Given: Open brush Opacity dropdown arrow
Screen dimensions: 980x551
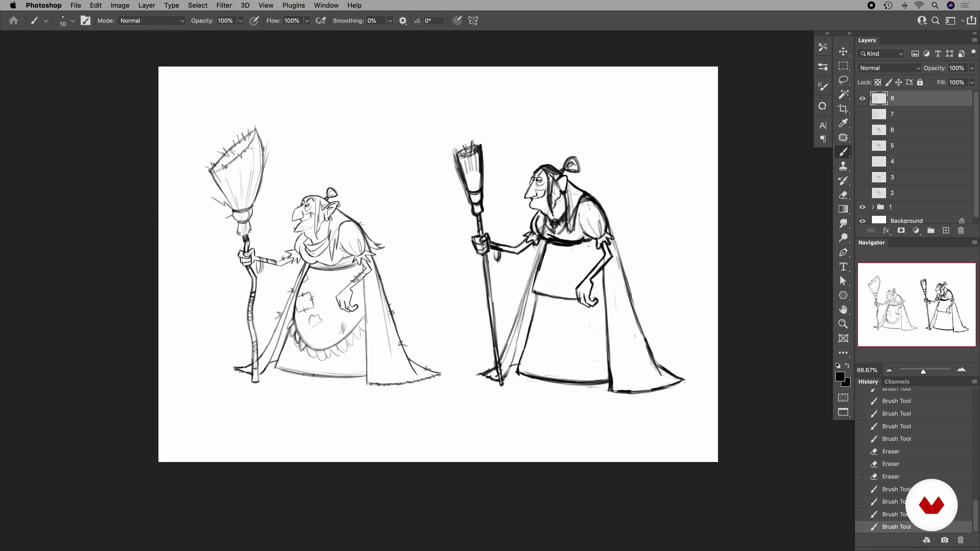Looking at the screenshot, I should (x=240, y=20).
